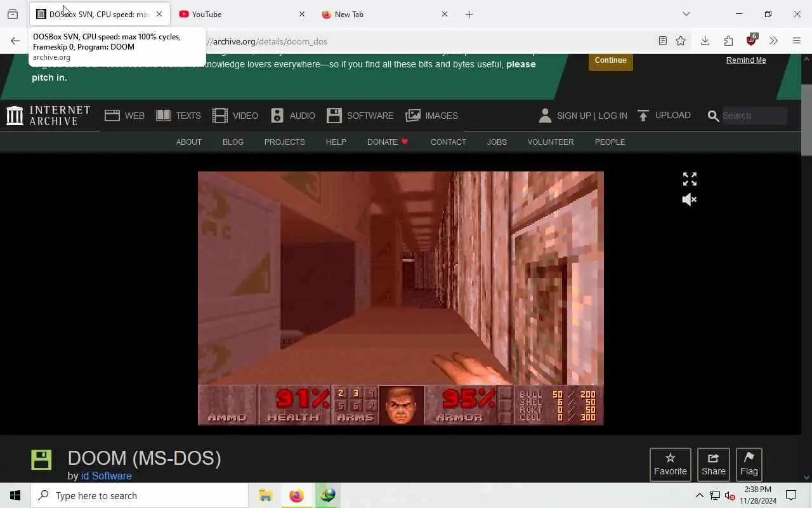This screenshot has width=812, height=508.
Task: Open the Firefox View icon
Action: click(x=13, y=14)
